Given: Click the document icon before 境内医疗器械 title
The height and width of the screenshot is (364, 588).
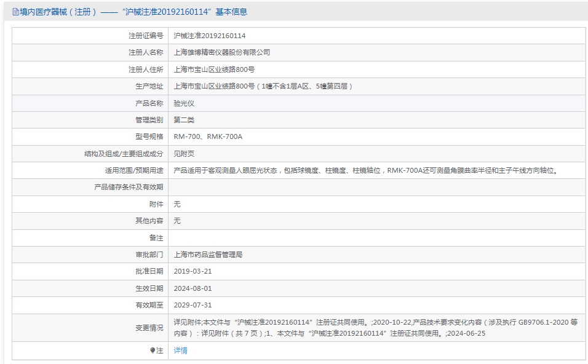Looking at the screenshot, I should [15, 12].
